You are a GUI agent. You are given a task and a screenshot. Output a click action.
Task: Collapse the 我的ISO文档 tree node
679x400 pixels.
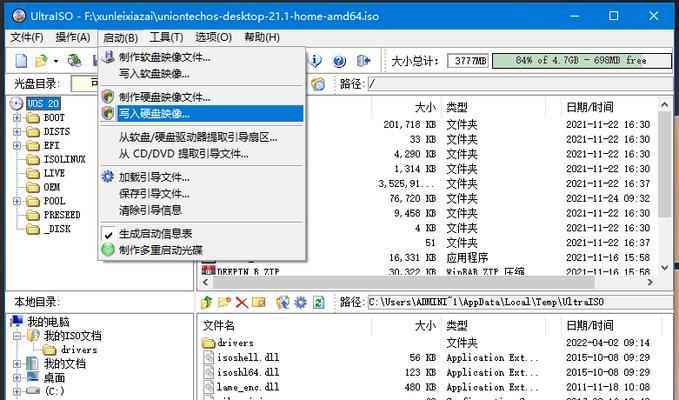[x=16, y=336]
